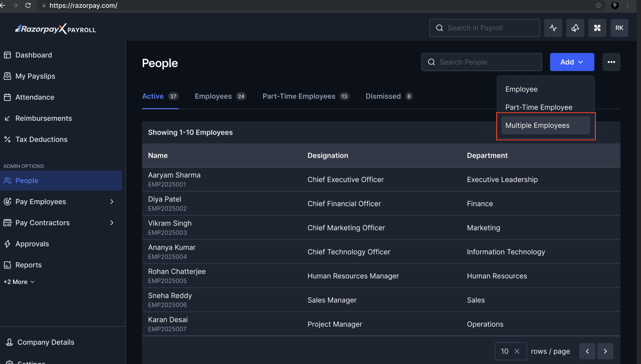Click the RazorpayX Payroll logo
This screenshot has height=364, width=641.
[x=56, y=29]
